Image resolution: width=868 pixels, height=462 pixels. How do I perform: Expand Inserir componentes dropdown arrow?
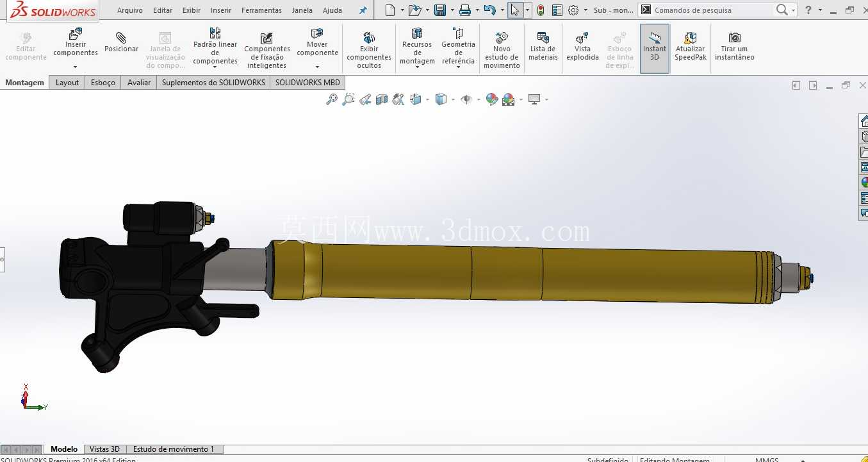click(75, 67)
